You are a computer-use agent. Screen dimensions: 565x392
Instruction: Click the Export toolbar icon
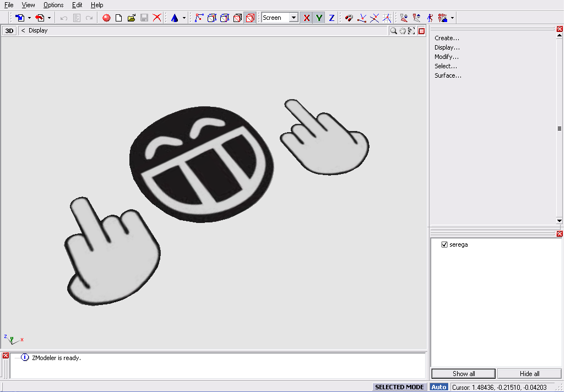pos(40,18)
